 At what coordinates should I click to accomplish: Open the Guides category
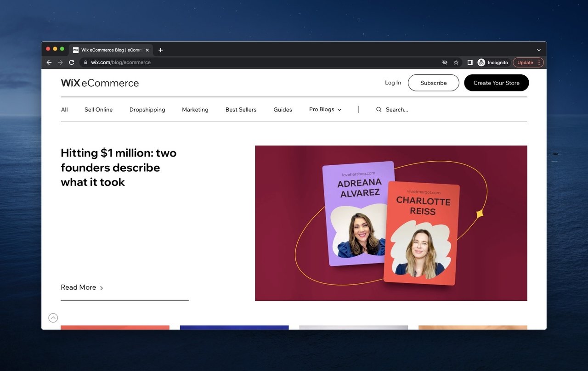[x=283, y=110]
